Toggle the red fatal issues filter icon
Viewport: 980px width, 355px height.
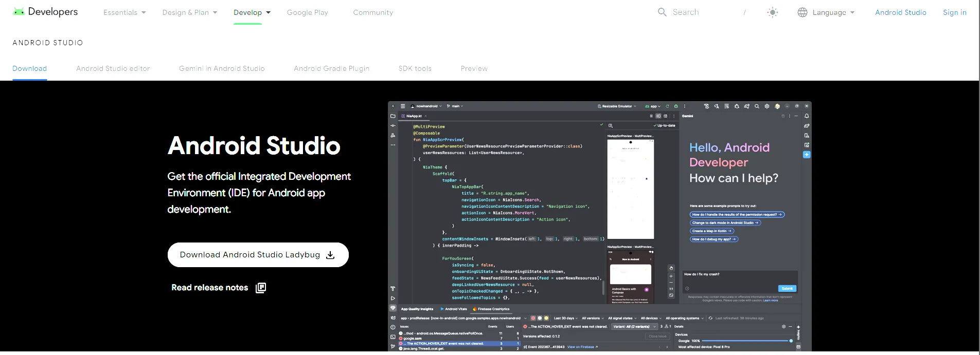point(533,318)
